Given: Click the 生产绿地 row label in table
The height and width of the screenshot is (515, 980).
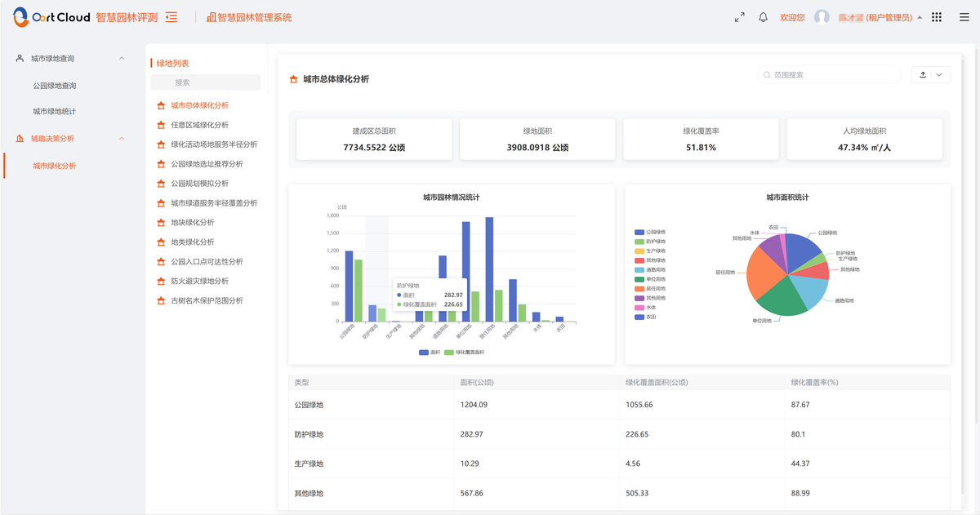Looking at the screenshot, I should pyautogui.click(x=309, y=464).
